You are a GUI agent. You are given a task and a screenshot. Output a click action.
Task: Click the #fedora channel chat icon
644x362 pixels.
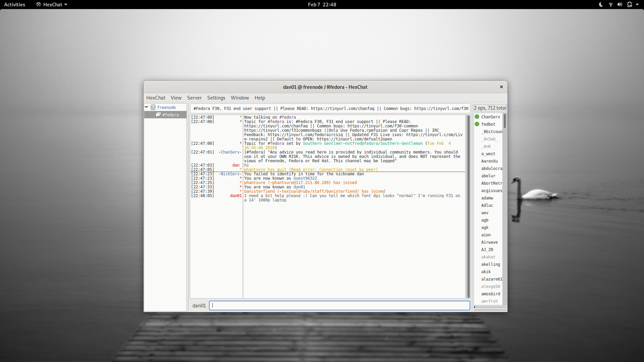pyautogui.click(x=158, y=115)
